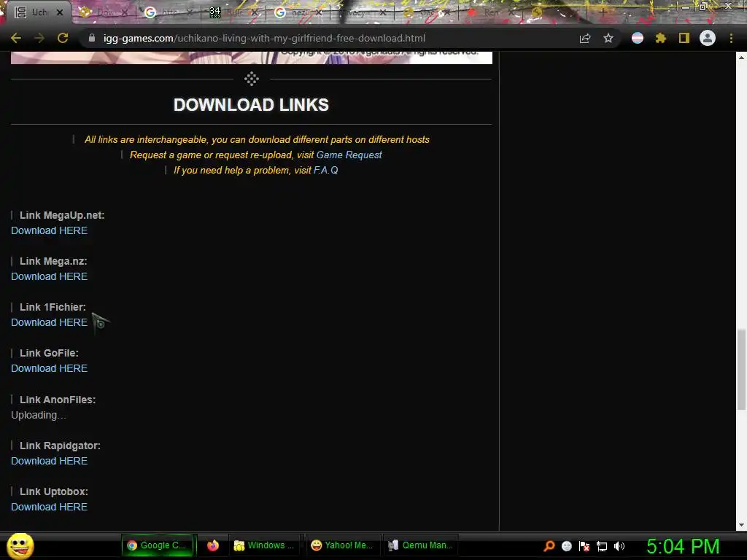Select the address bar URL field
This screenshot has height=560, width=747.
(329, 38)
